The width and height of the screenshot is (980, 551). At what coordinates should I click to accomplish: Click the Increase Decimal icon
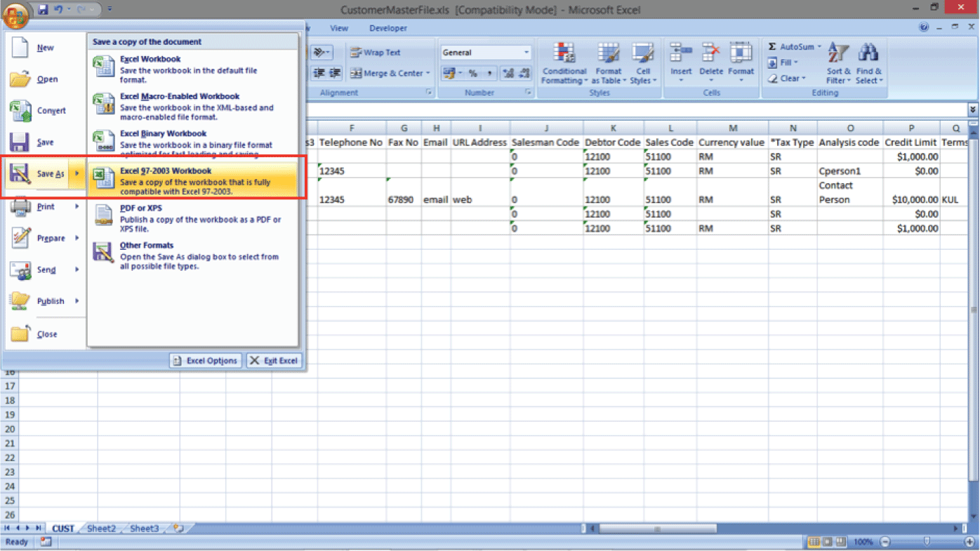click(x=509, y=73)
